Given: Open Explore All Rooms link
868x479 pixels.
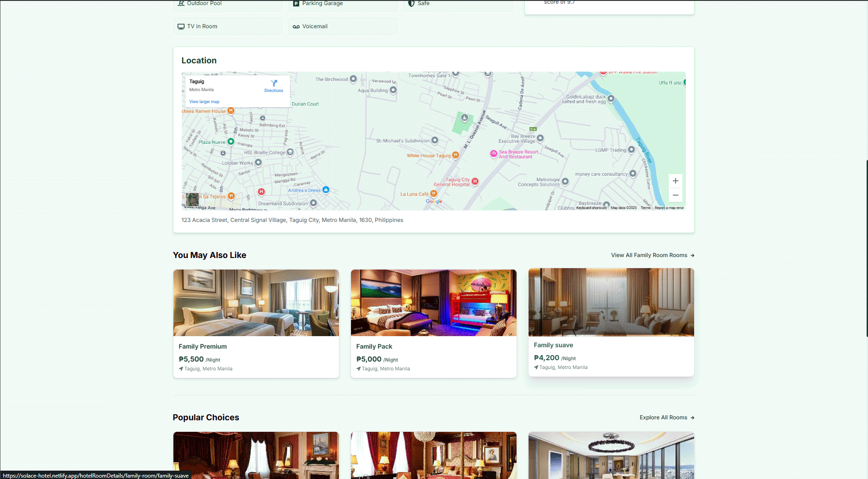Looking at the screenshot, I should point(667,418).
